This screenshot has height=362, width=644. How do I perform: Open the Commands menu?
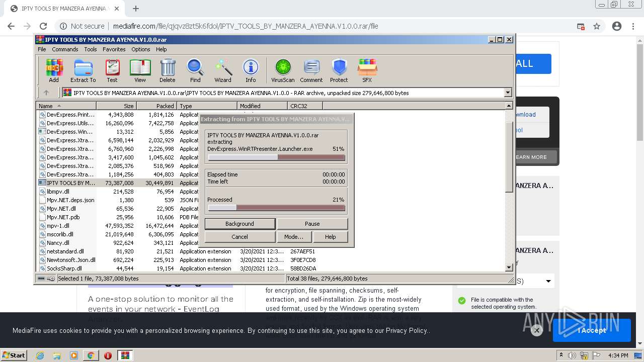click(x=65, y=49)
